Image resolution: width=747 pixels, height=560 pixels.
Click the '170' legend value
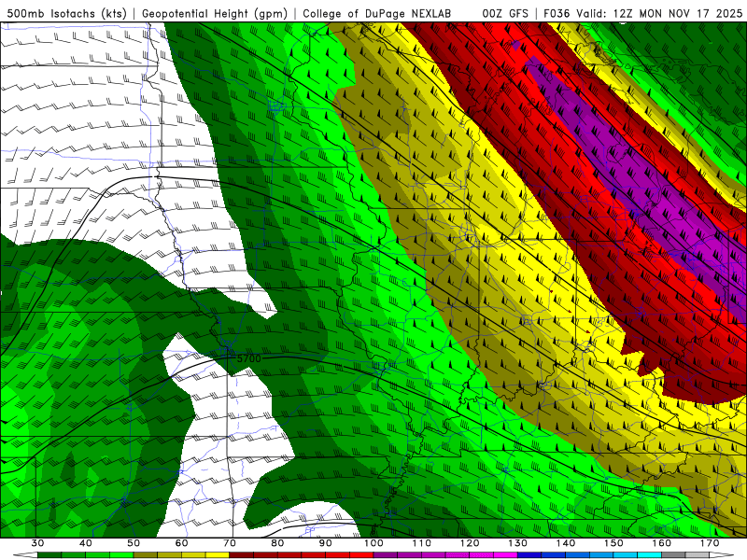point(710,543)
